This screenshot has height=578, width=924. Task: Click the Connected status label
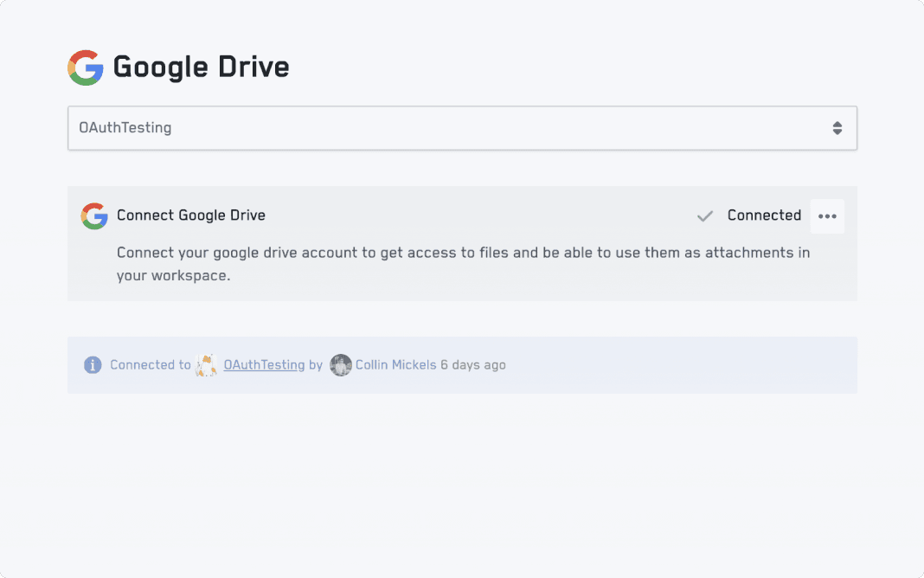pos(764,215)
